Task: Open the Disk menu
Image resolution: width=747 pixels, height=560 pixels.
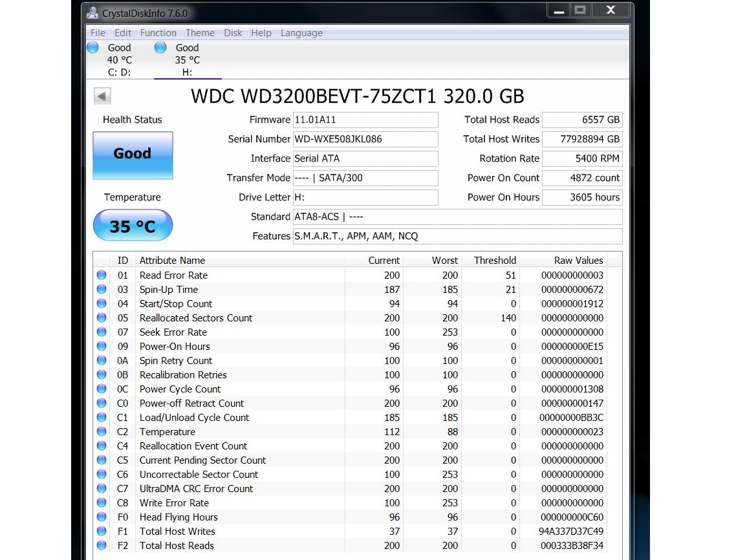Action: coord(233,33)
